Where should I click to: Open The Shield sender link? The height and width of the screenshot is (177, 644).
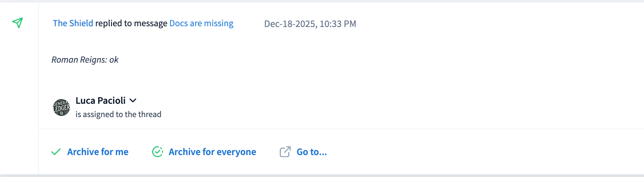click(73, 23)
